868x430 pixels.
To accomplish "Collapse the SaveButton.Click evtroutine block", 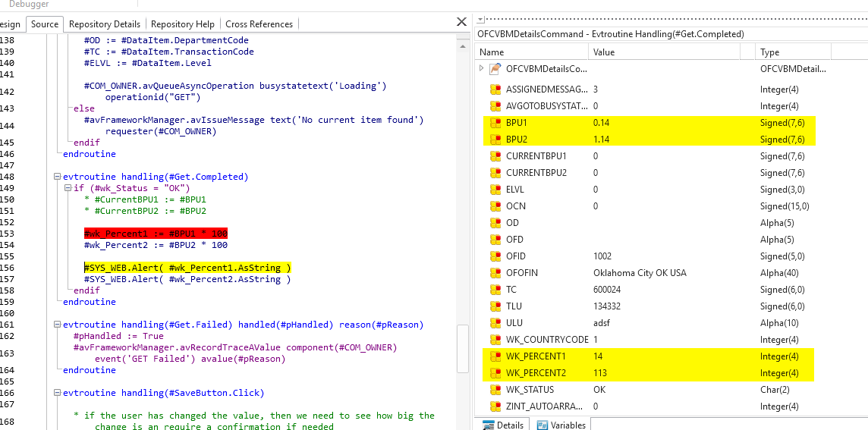I will pos(56,393).
